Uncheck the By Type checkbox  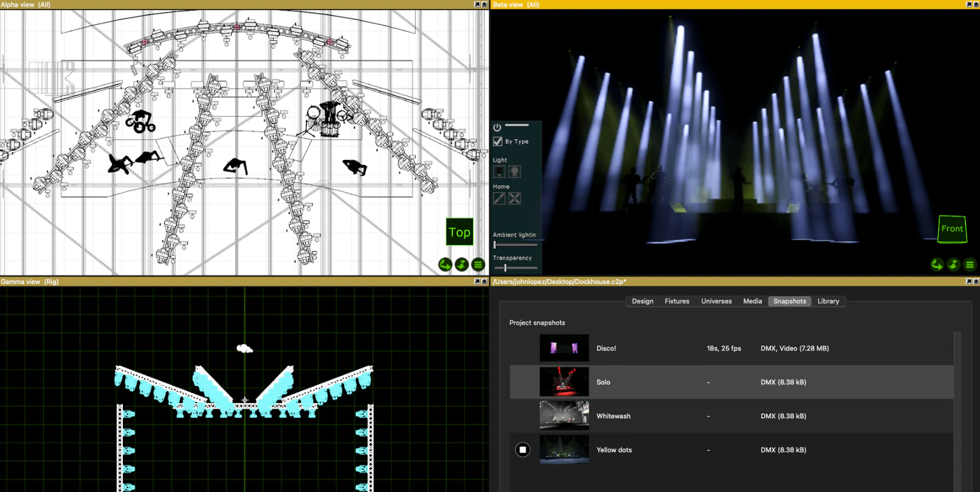(498, 142)
